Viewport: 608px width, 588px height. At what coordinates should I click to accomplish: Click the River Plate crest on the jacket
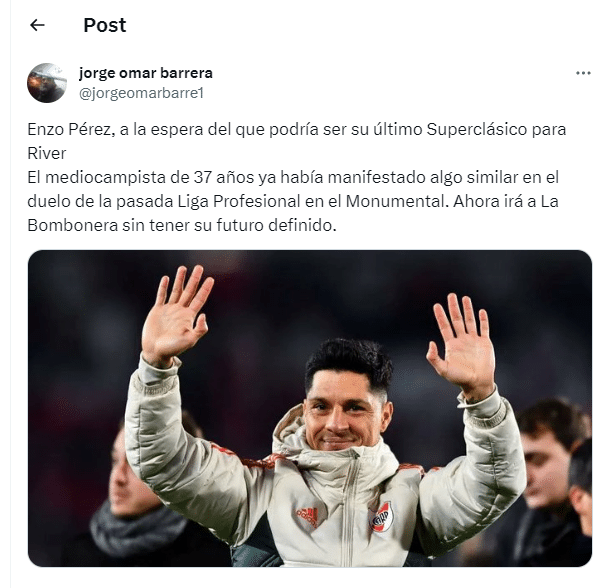tap(382, 517)
